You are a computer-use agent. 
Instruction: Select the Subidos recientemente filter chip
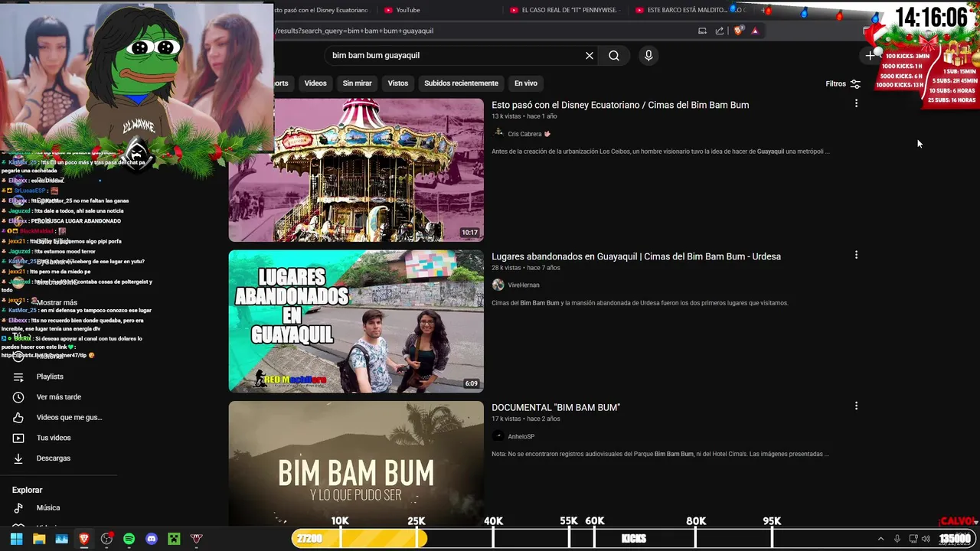[x=461, y=83]
